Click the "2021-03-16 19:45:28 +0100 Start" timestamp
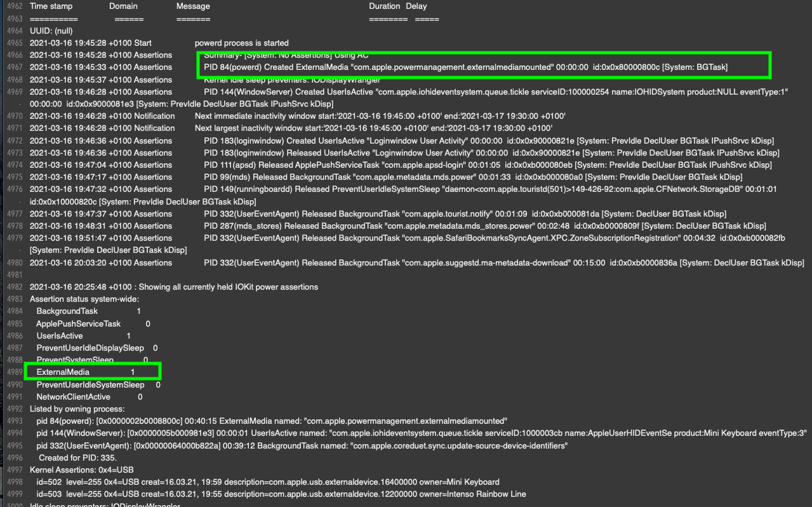Viewport: 812px width, 507px height. (91, 43)
